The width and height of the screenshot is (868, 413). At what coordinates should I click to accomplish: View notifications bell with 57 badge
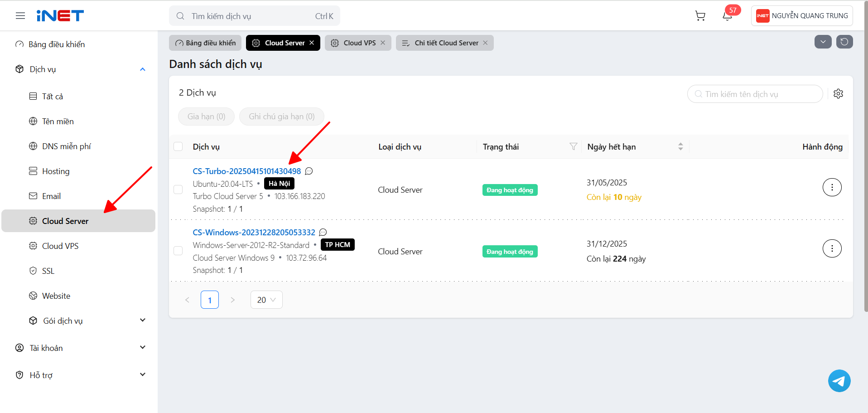pos(728,16)
